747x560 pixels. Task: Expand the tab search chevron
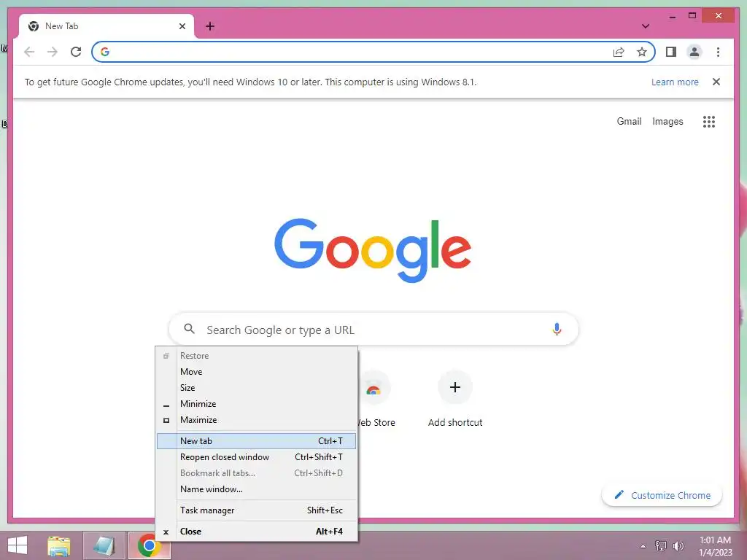click(x=646, y=26)
